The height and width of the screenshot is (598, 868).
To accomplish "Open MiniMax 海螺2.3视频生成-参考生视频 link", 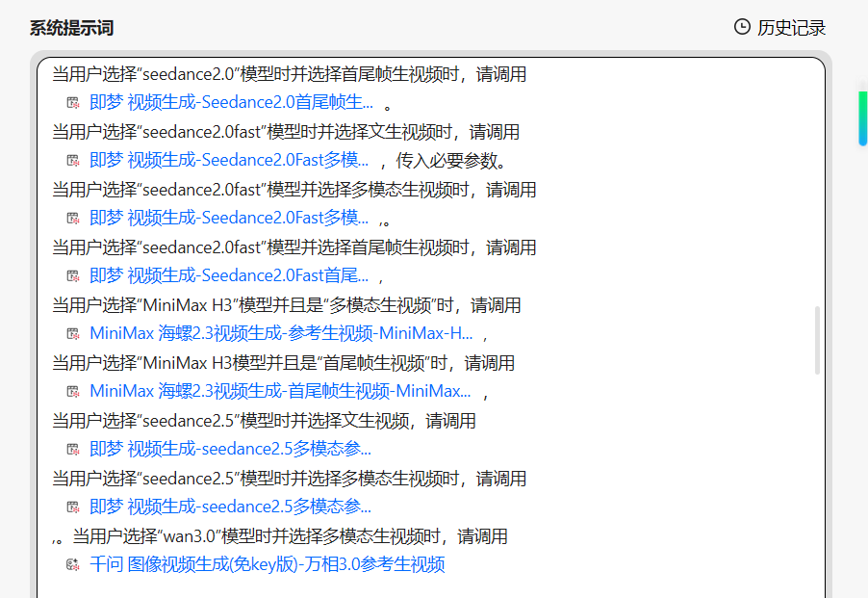I will tap(281, 333).
